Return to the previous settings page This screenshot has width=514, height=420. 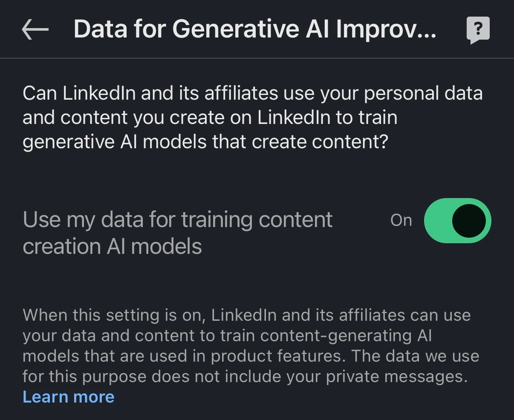[x=35, y=30]
